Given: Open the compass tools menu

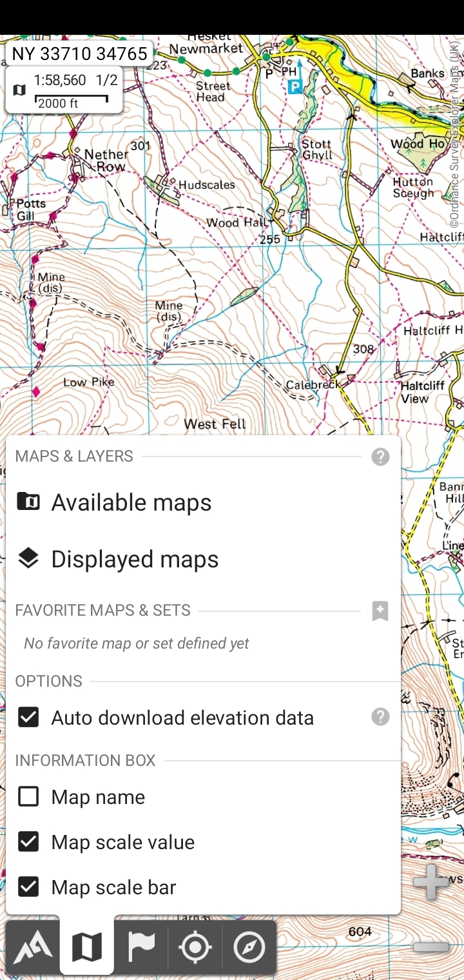Looking at the screenshot, I should [249, 947].
